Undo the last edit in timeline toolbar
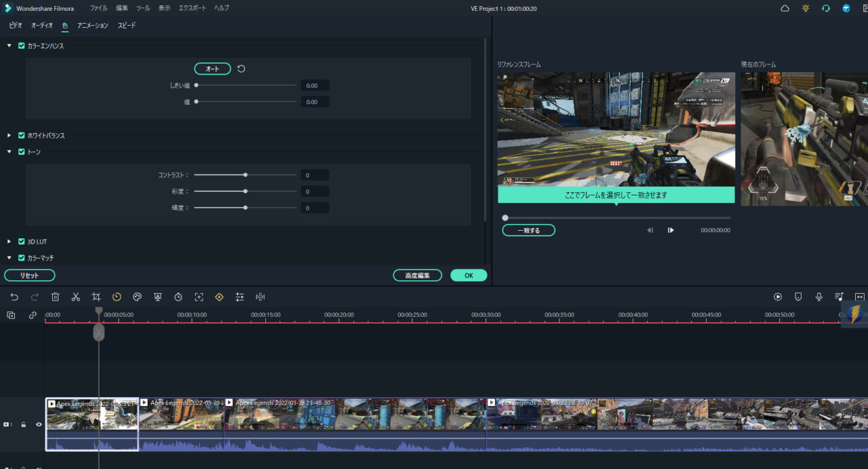Screen dimensions: 868x469 (14, 297)
